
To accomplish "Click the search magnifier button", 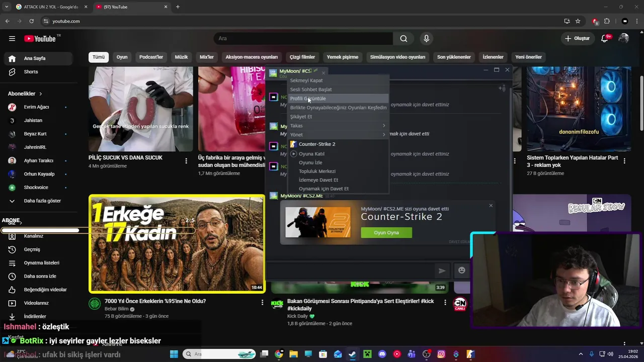I will point(404,39).
